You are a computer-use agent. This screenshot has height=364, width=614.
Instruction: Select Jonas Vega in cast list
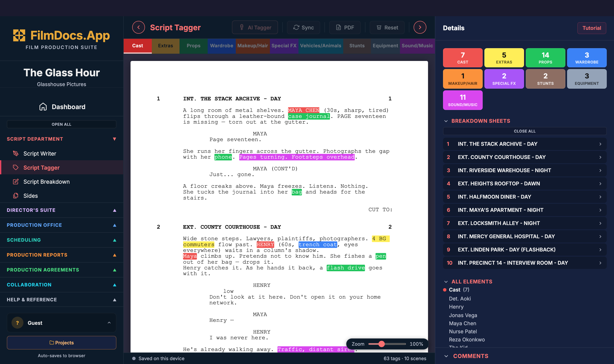coord(463,315)
